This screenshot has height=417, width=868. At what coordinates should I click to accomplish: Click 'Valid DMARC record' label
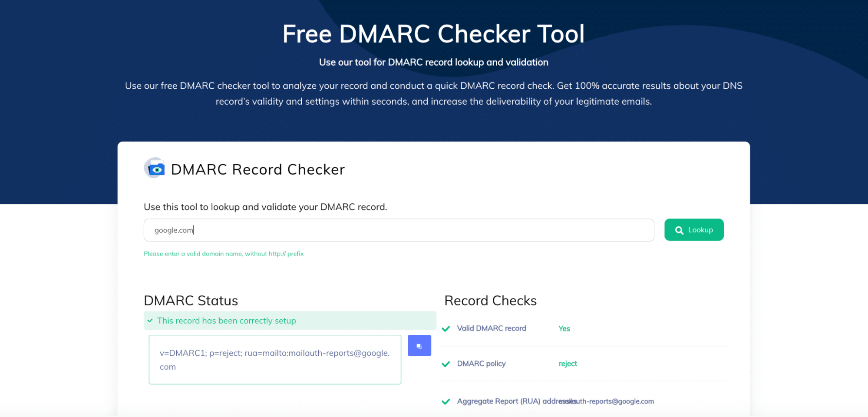(492, 328)
